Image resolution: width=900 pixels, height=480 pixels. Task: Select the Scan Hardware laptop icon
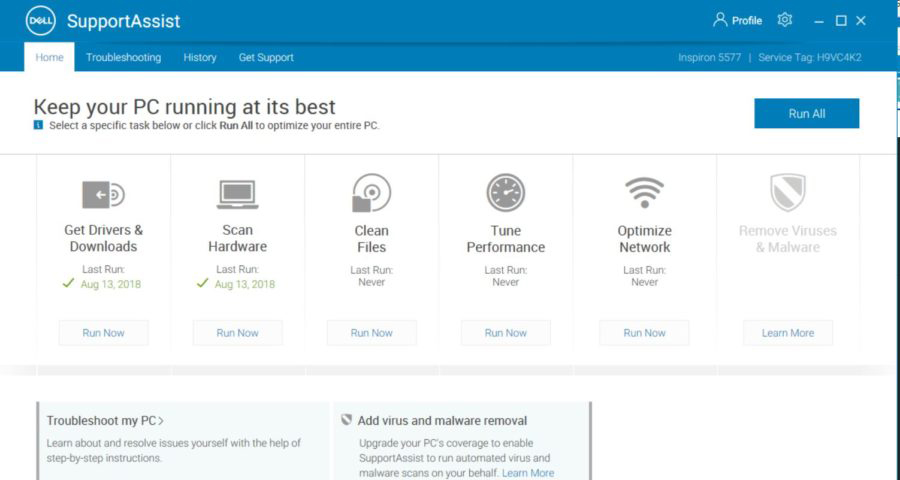coord(238,195)
